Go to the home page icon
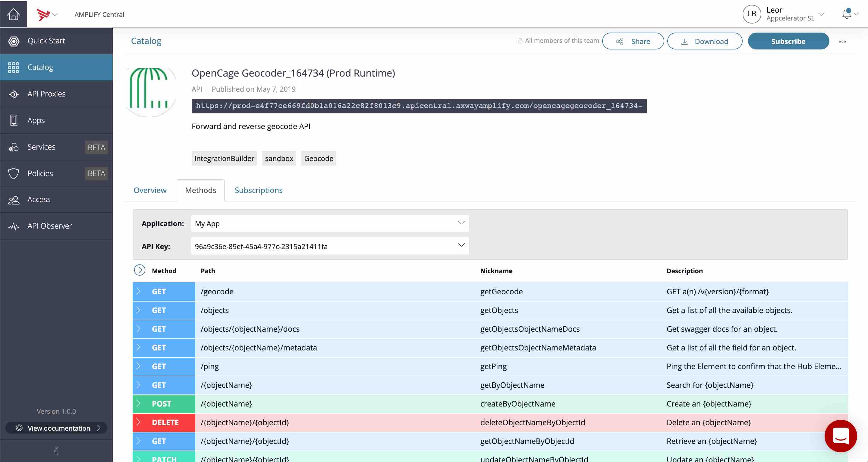868x462 pixels. pos(14,14)
